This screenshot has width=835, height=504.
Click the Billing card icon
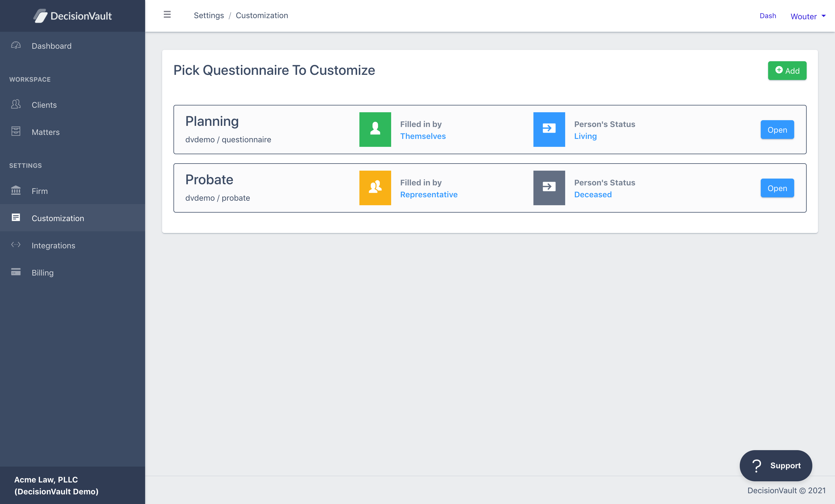click(16, 272)
